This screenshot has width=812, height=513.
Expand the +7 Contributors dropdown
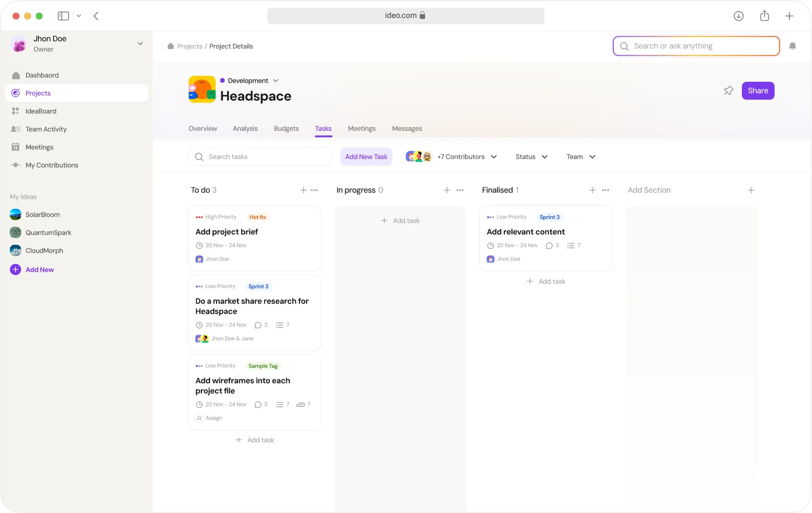pyautogui.click(x=467, y=157)
